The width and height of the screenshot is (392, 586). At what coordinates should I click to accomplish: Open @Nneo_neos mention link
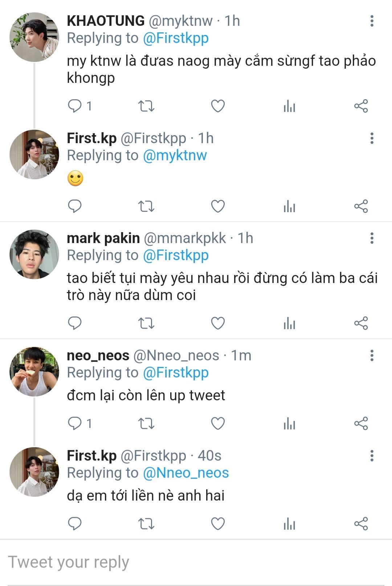186,473
